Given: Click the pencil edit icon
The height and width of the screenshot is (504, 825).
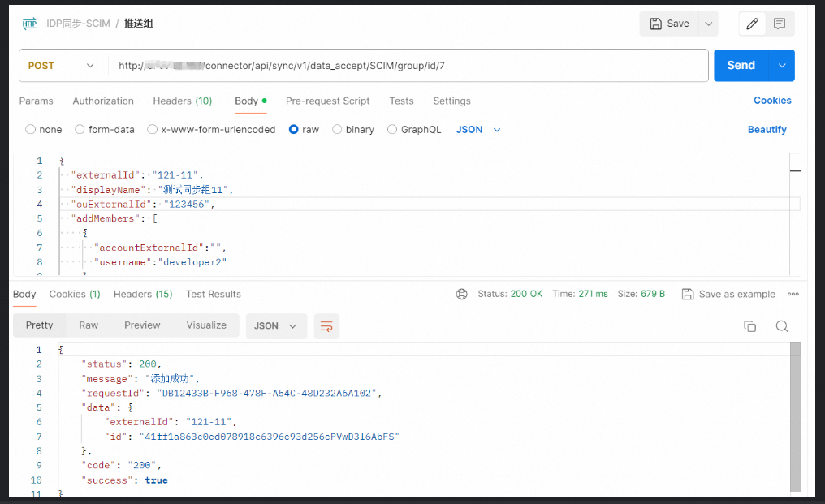Looking at the screenshot, I should [x=752, y=24].
